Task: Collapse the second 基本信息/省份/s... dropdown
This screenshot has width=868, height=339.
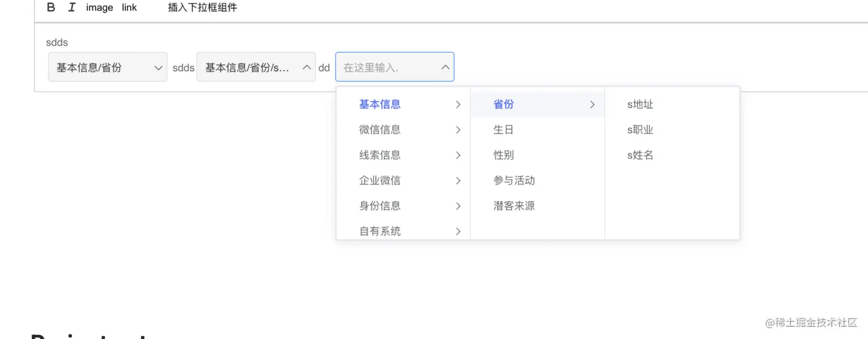Action: pos(307,67)
